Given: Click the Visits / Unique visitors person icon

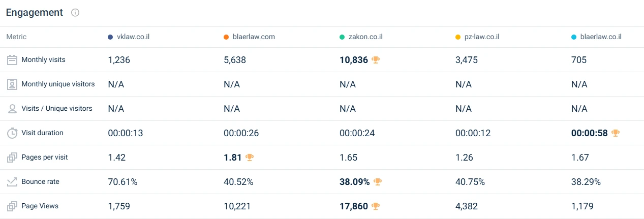Looking at the screenshot, I should click(x=12, y=109).
